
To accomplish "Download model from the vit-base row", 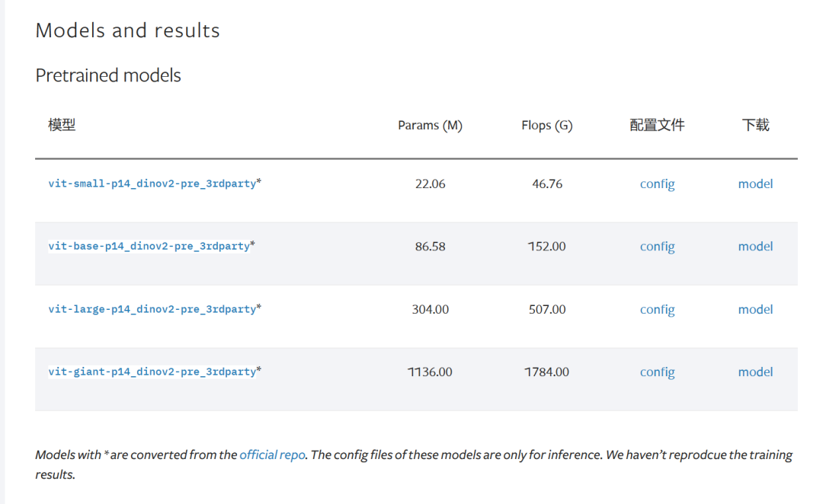I will (755, 247).
